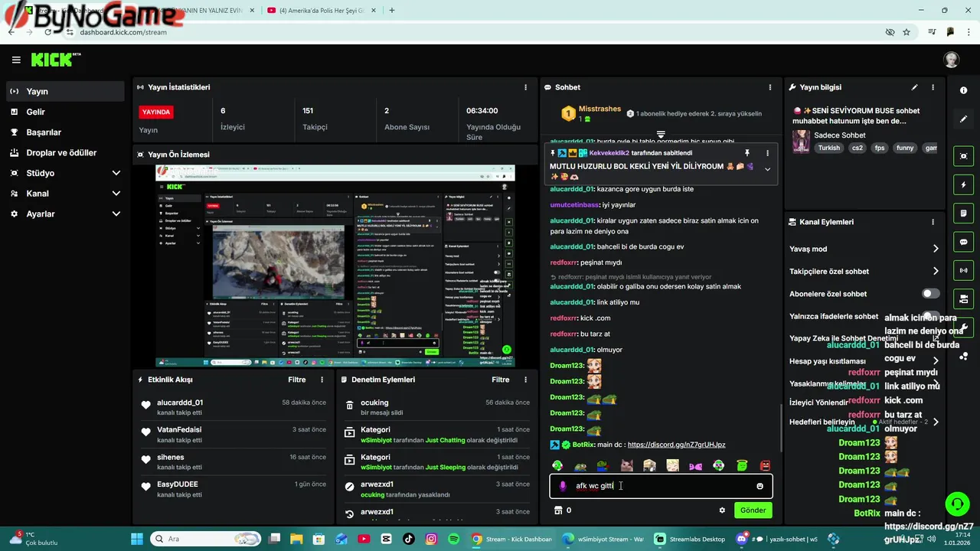Open Kanal Eylemleri three-dot menu

coord(933,222)
